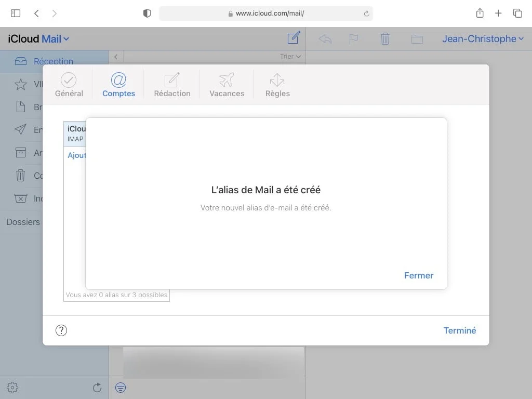Viewport: 532px width, 399px height.
Task: Click the filter icon at the bottom
Action: [x=120, y=388]
